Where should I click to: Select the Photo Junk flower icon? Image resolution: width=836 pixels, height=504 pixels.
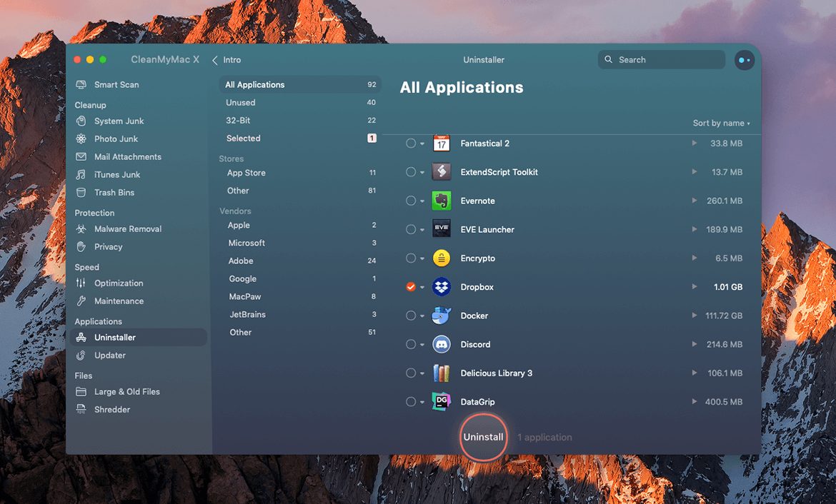(81, 138)
